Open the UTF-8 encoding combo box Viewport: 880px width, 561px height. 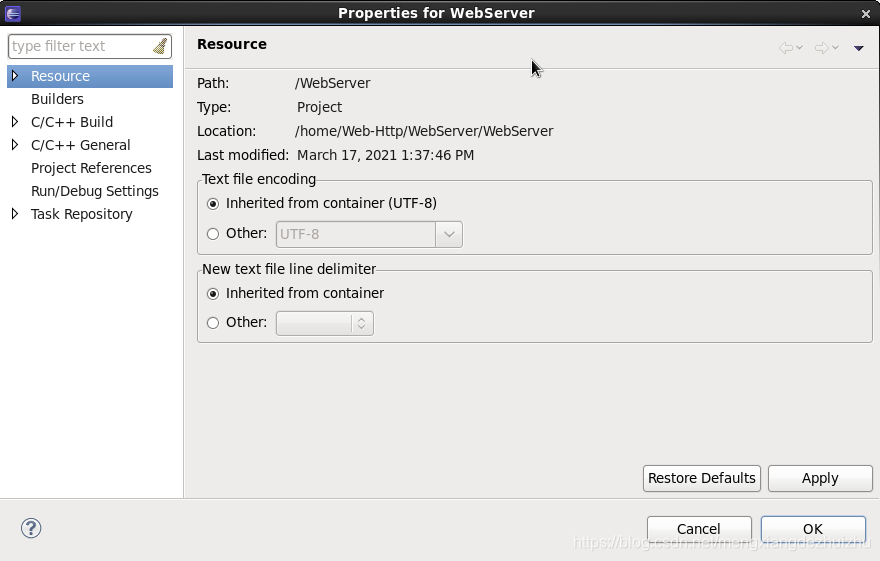coord(369,234)
